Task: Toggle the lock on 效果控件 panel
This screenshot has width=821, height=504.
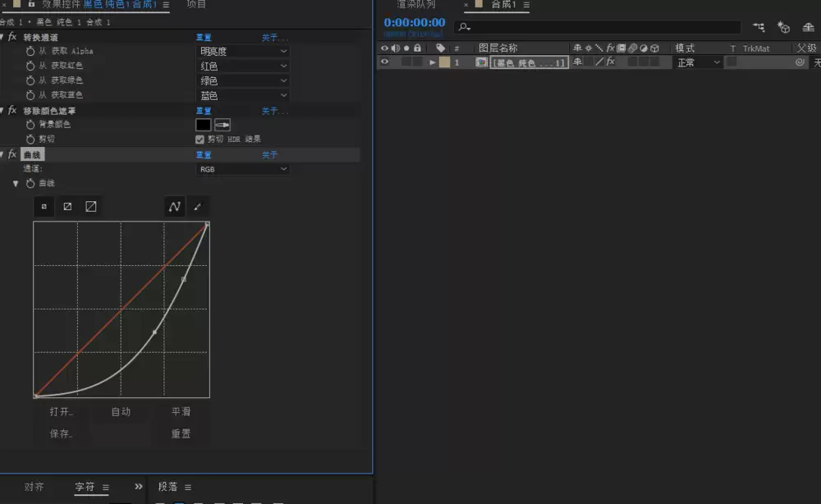Action: [x=31, y=3]
